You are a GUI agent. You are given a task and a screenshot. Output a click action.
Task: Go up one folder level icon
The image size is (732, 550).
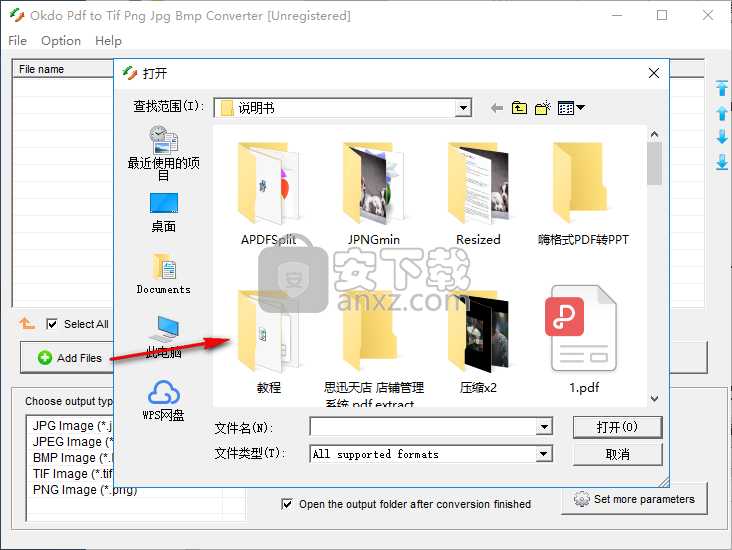coord(519,108)
